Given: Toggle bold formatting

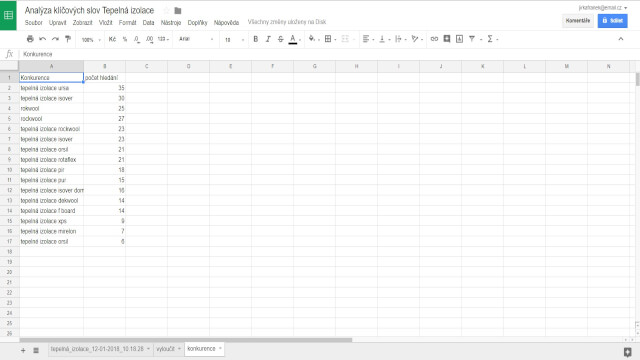Looking at the screenshot, I should [x=256, y=39].
